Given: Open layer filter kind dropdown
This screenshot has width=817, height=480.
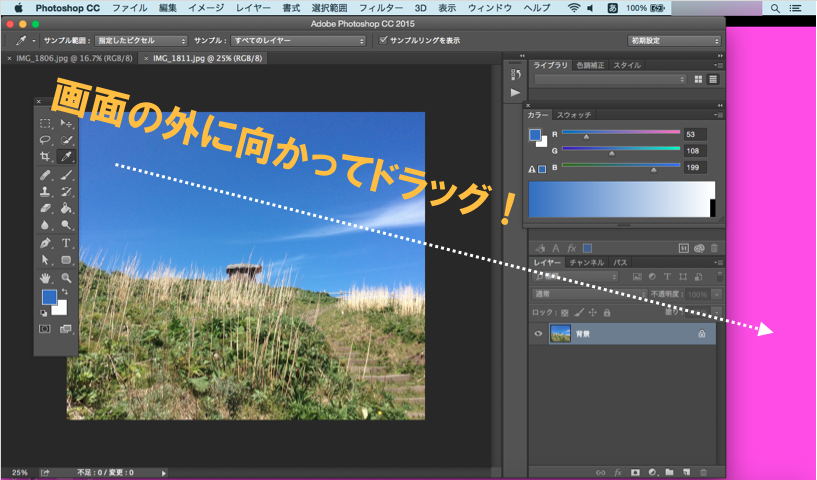Looking at the screenshot, I should pos(575,277).
